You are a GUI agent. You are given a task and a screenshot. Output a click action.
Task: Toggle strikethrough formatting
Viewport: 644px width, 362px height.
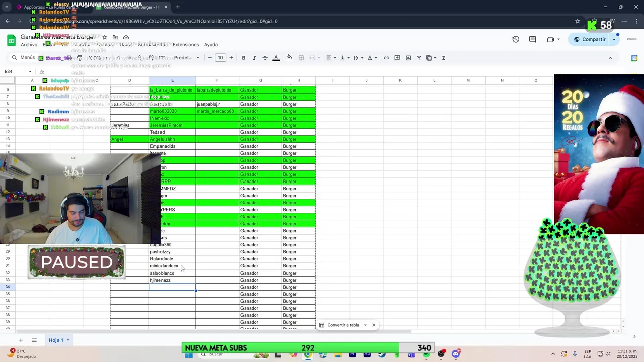click(265, 58)
